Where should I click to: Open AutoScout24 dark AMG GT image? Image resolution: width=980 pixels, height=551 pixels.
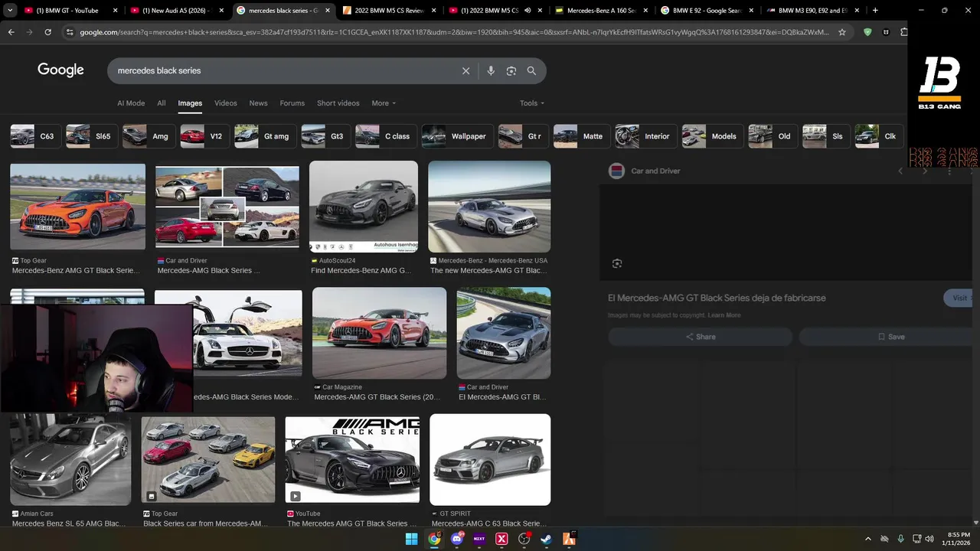pos(364,207)
